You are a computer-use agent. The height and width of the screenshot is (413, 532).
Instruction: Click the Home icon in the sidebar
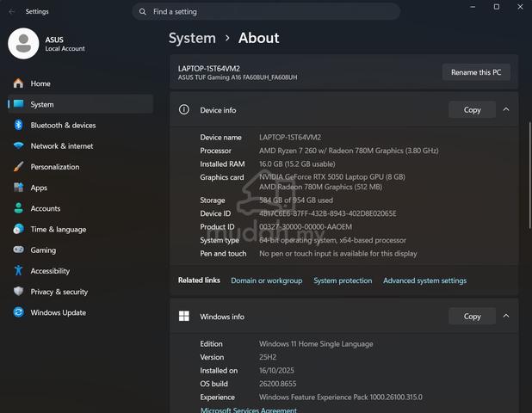(x=18, y=83)
